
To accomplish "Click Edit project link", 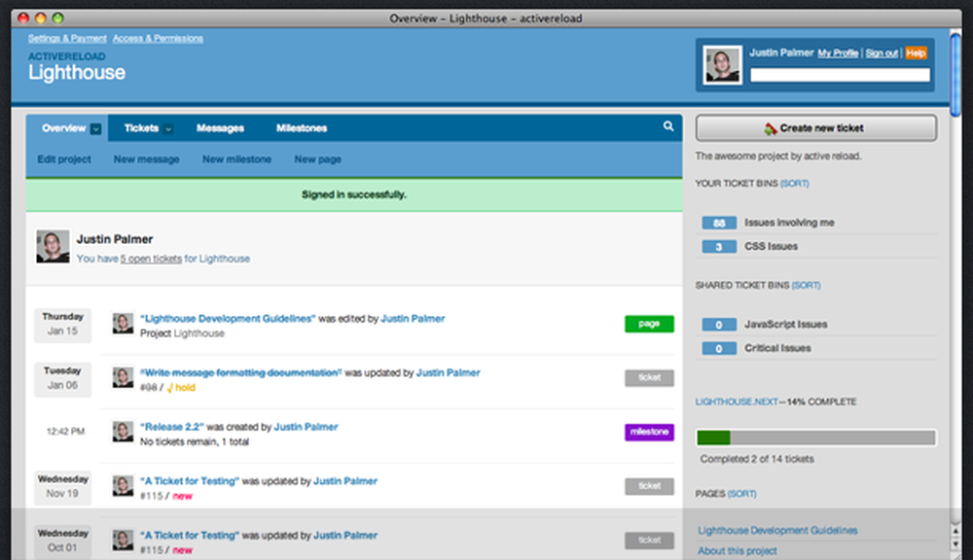I will coord(64,159).
